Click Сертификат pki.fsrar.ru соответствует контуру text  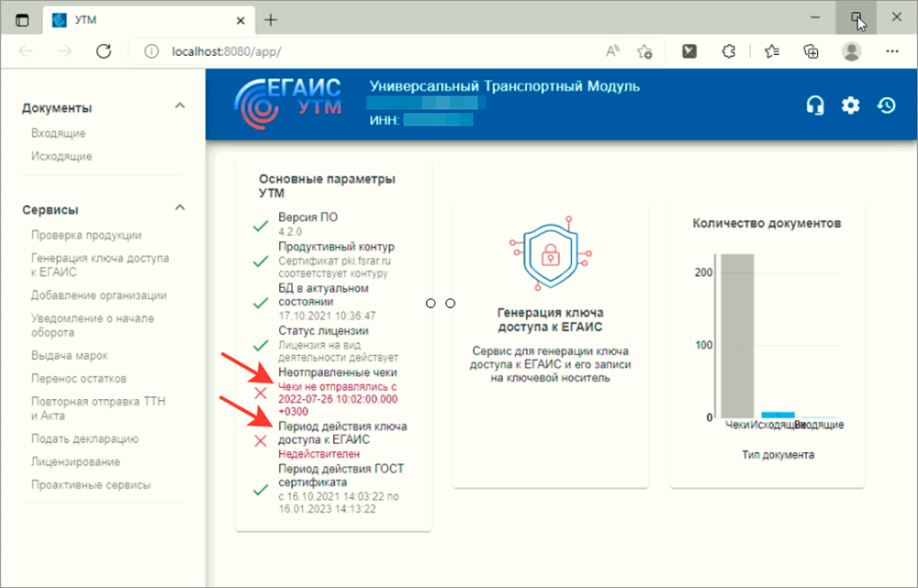point(334,267)
